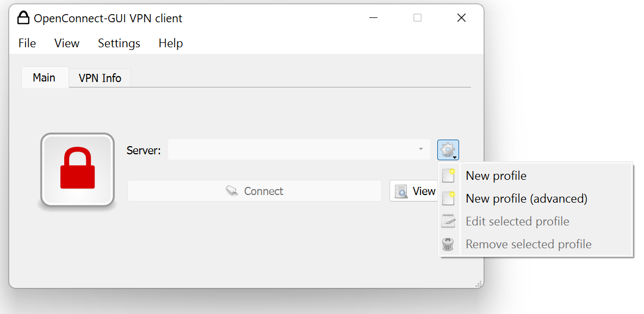Image resolution: width=644 pixels, height=314 pixels.
Task: Minimize the OpenConnect-GUI window
Action: click(373, 18)
